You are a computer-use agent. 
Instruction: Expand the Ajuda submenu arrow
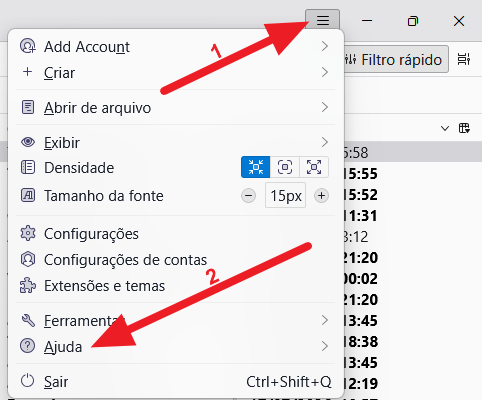pos(325,346)
